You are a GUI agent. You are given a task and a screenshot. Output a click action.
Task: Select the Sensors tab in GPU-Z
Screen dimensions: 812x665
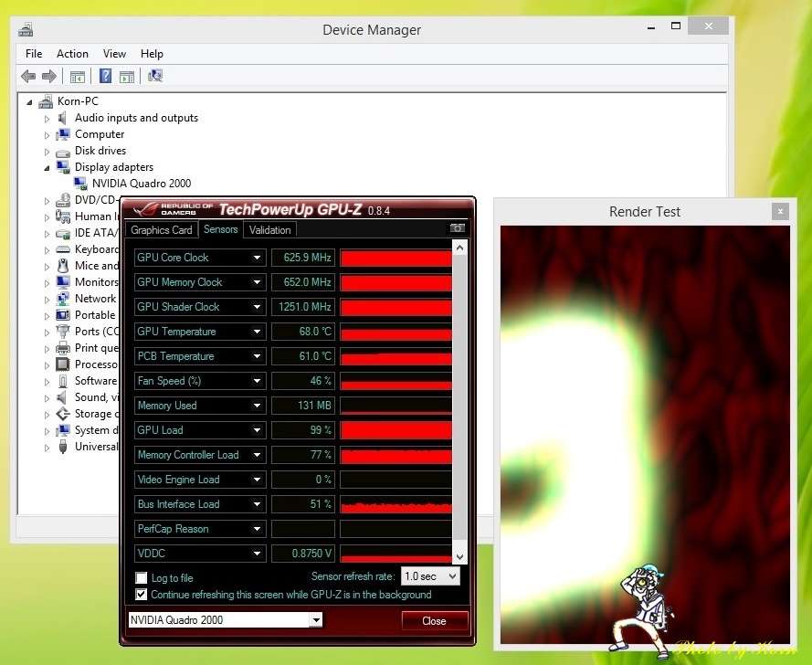point(221,229)
